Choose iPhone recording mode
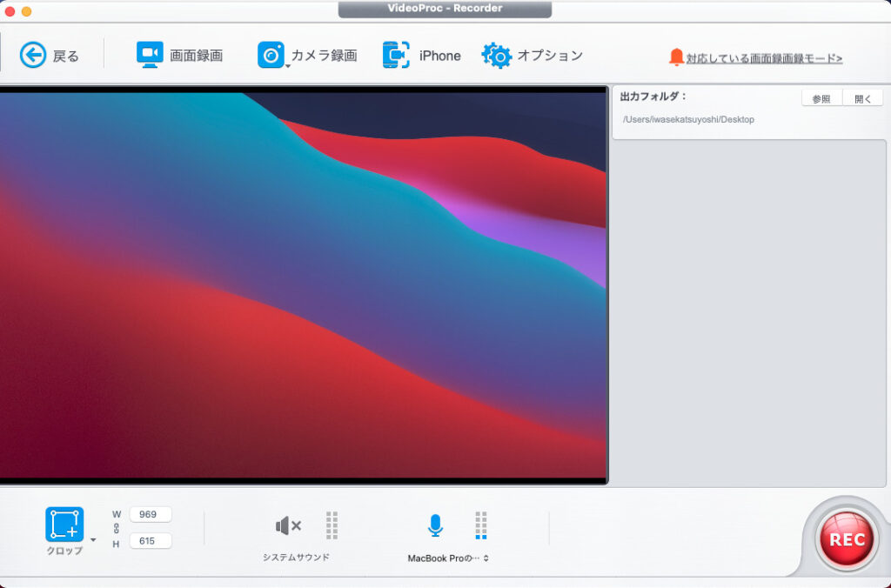 422,55
